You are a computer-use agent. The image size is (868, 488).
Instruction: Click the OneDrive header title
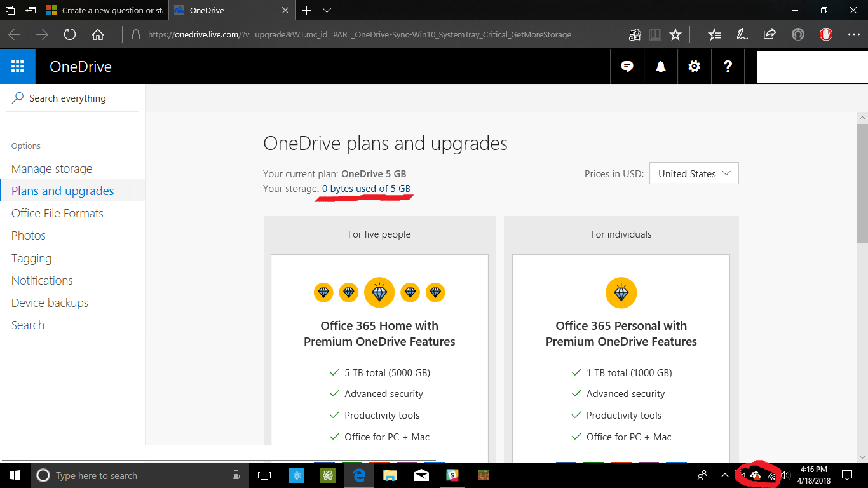81,67
